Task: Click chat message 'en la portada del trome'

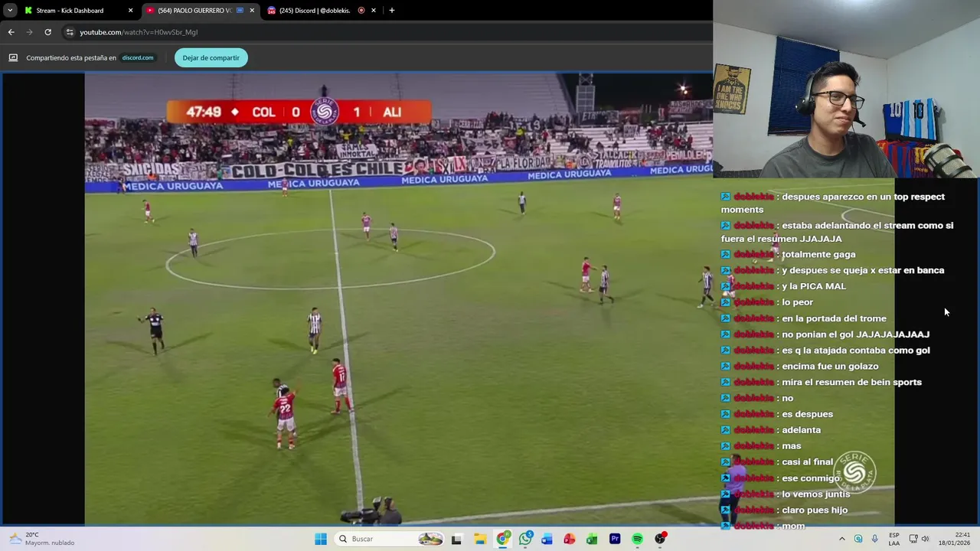Action: (834, 318)
